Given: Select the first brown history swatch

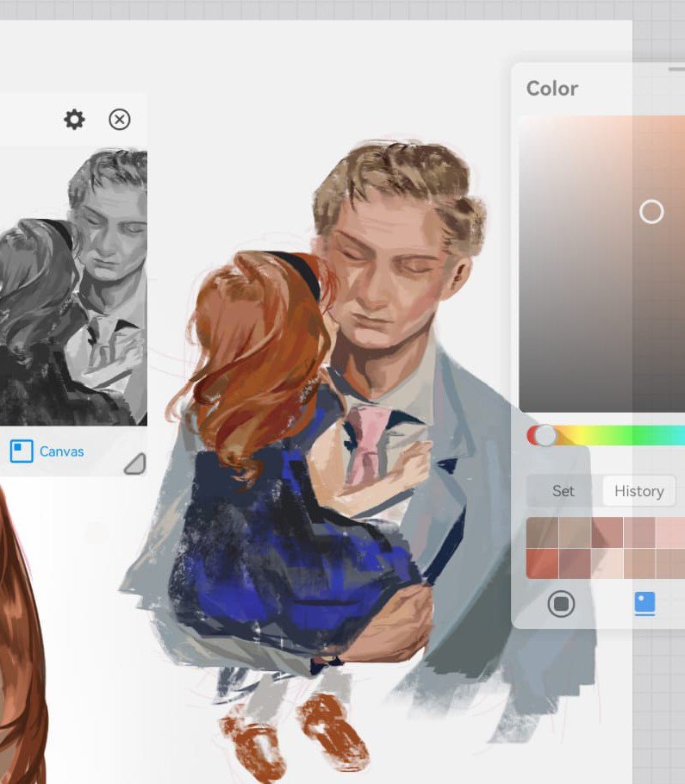Looking at the screenshot, I should point(543,532).
